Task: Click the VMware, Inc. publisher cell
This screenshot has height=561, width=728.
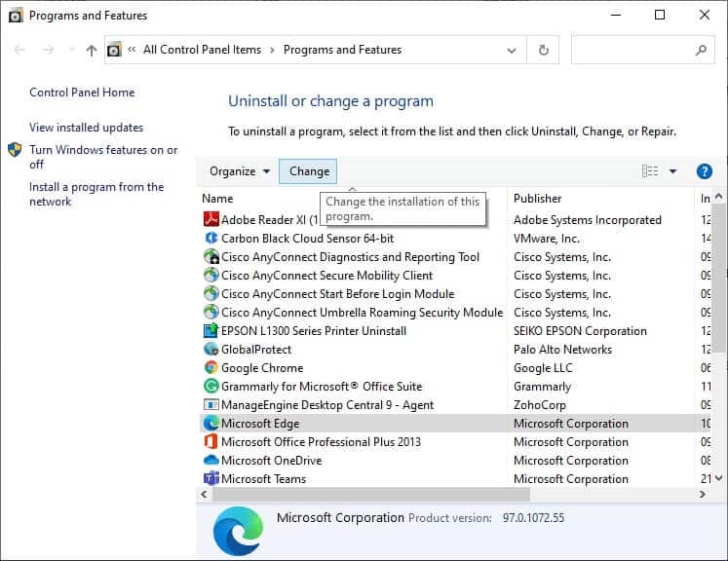Action: click(547, 239)
